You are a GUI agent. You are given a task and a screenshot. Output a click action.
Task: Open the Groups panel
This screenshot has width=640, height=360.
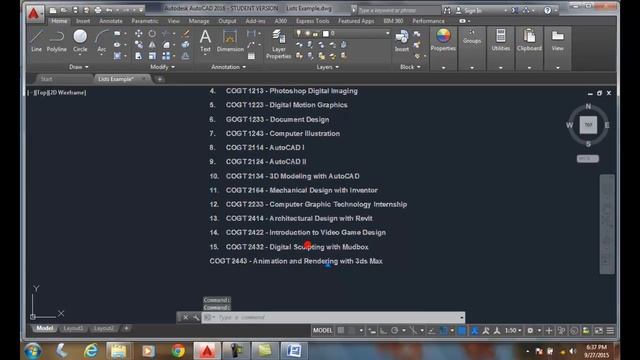pyautogui.click(x=472, y=37)
